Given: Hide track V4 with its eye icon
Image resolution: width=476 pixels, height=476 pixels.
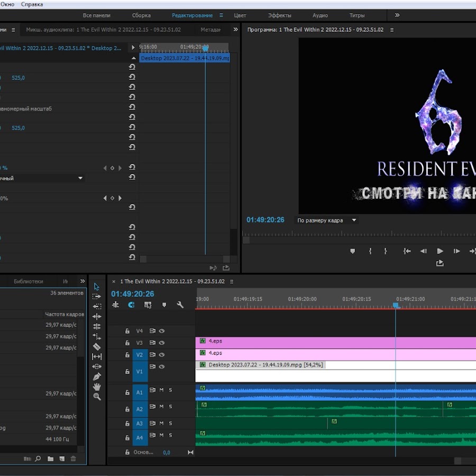Looking at the screenshot, I should coord(162,331).
